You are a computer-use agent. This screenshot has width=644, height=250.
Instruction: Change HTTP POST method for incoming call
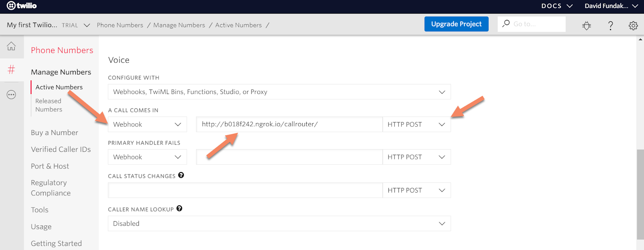click(x=417, y=124)
